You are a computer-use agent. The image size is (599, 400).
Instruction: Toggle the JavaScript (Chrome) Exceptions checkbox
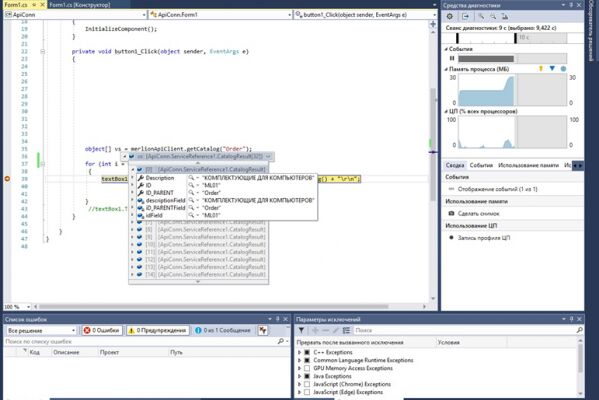coord(307,384)
